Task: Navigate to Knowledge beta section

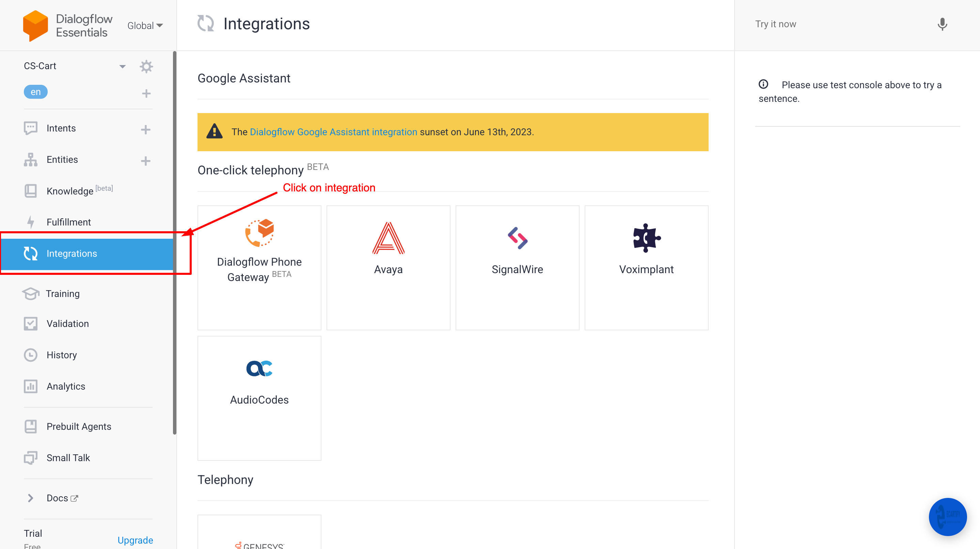Action: [x=70, y=191]
